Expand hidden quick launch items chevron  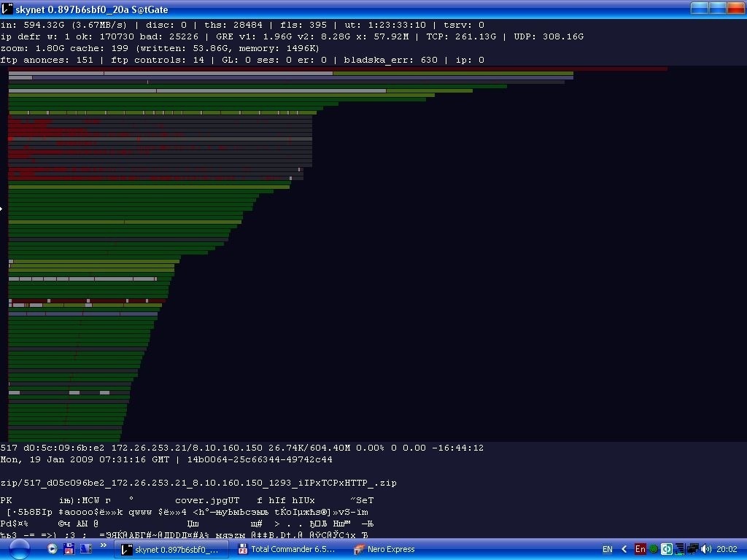coord(104,545)
